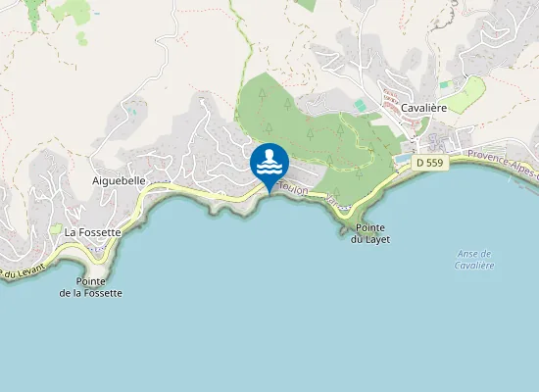Click the Pointe de la Fossette label
Image resolution: width=539 pixels, height=392 pixels.
pos(91,287)
